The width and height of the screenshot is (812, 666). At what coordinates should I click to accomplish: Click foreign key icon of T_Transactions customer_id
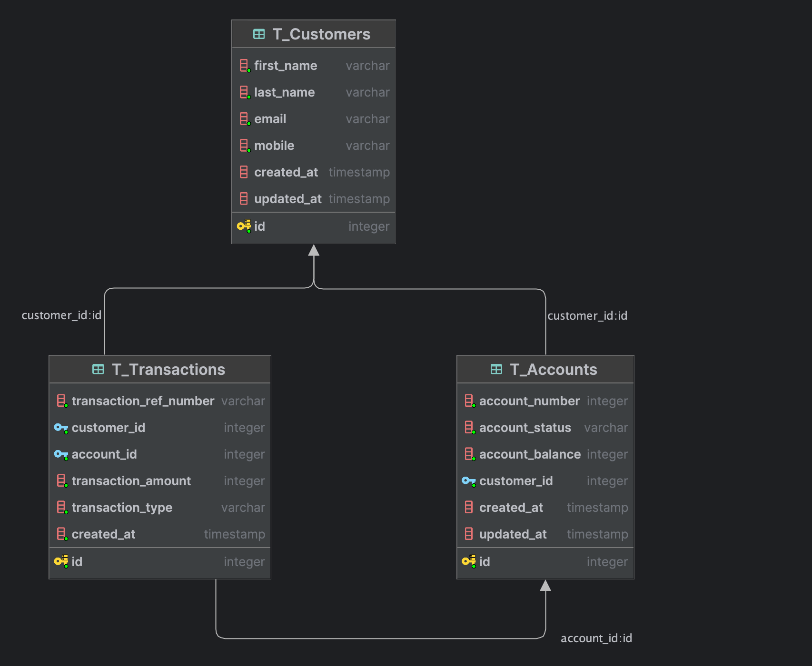61,428
